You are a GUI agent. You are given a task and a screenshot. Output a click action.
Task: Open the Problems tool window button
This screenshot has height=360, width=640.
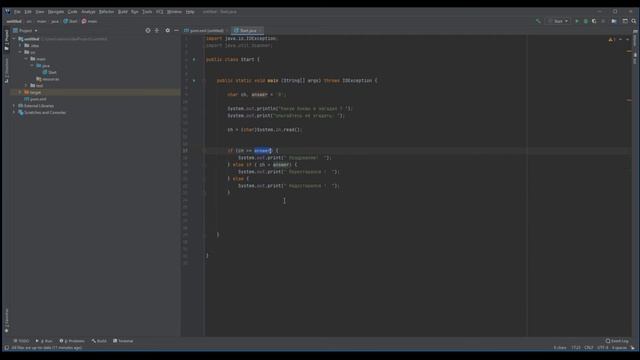tap(72, 341)
